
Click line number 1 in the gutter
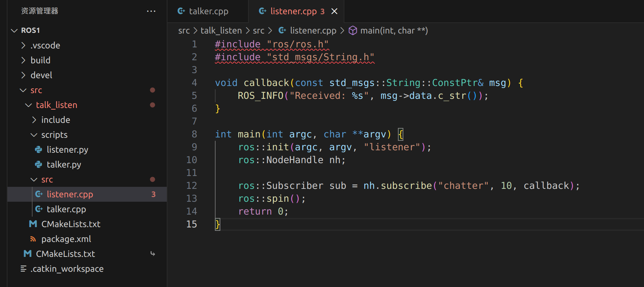(x=194, y=44)
